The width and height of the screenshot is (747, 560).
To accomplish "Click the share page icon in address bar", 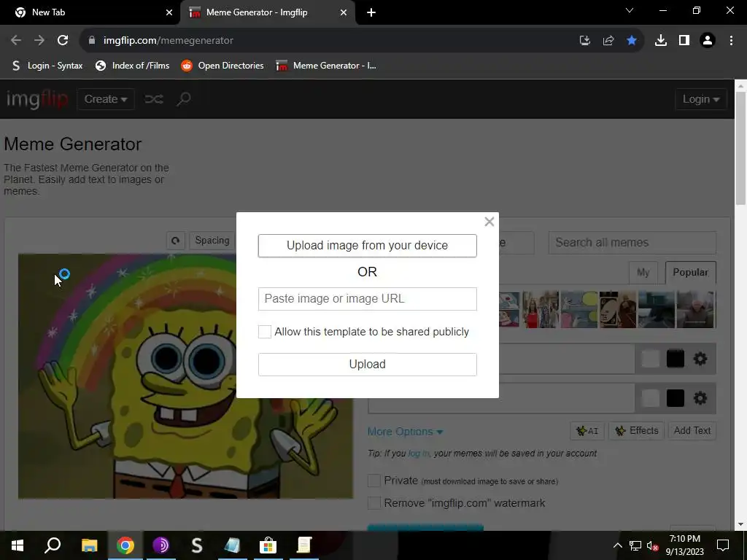I will pos(608,41).
